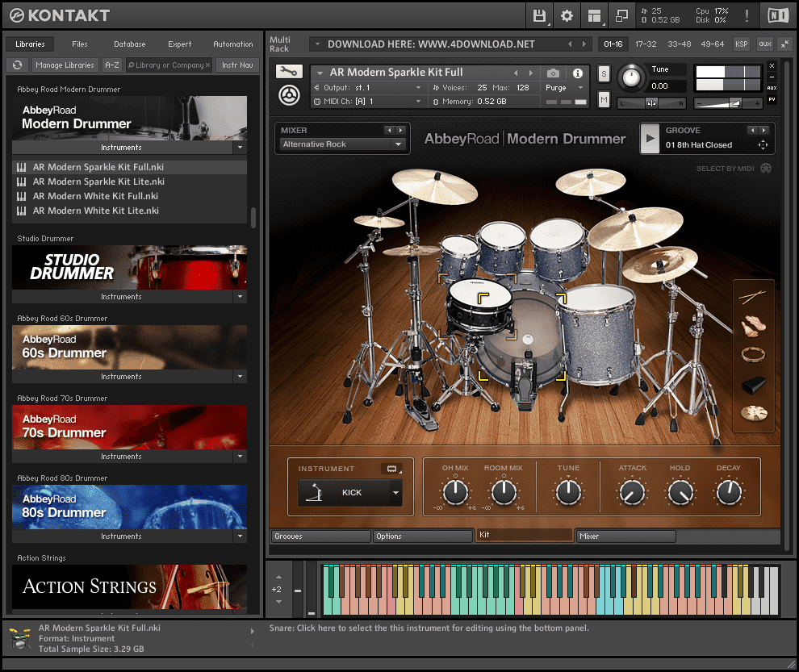The image size is (799, 672).
Task: Expand Studio Drummer Instruments dropdown arrow
Action: coord(240,297)
